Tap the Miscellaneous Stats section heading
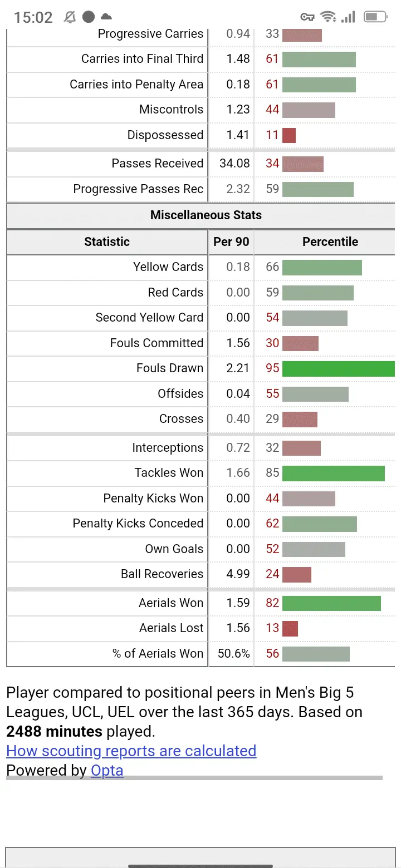Screen dimensions: 401x868 click(206, 215)
